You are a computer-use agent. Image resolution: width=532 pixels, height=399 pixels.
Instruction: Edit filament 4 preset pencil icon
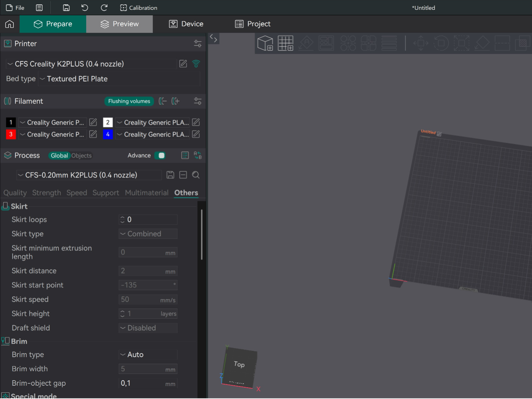click(x=196, y=134)
